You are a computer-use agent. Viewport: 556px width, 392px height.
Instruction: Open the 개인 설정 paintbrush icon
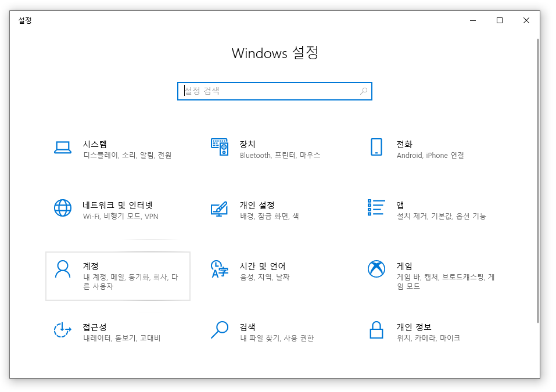point(220,208)
